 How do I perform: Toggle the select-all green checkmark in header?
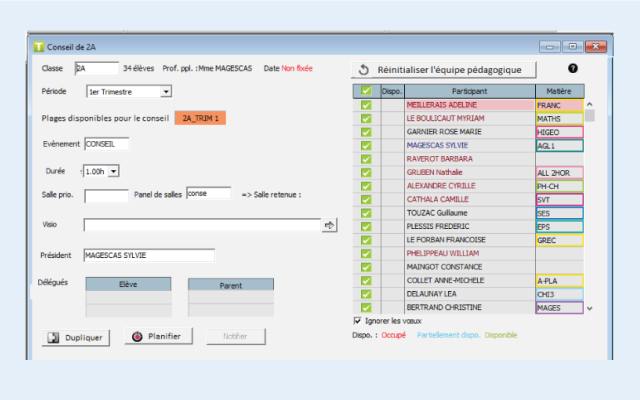coord(366,91)
